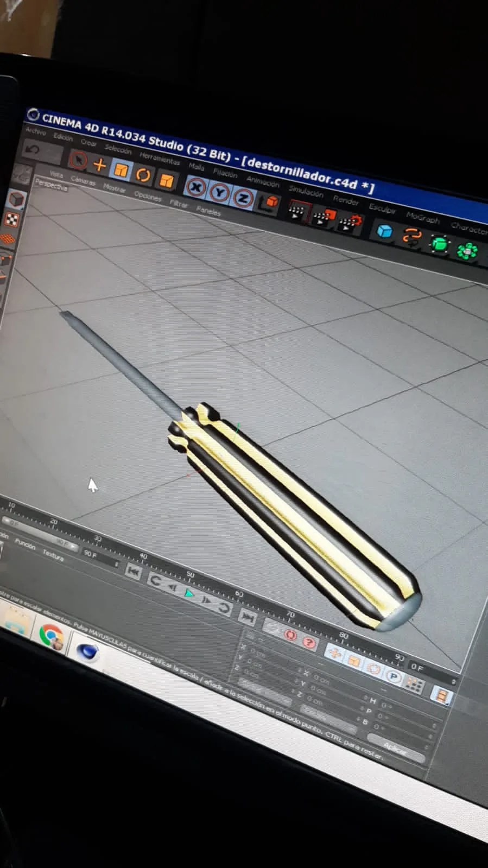Click Render Active View clapperboard
This screenshot has width=488, height=868.
coord(298,211)
